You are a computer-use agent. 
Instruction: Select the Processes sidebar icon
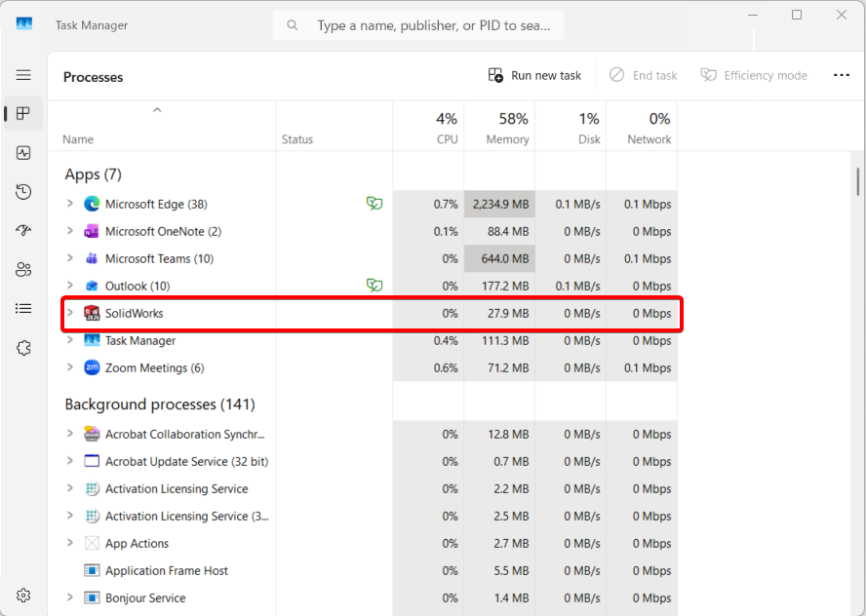(x=23, y=114)
